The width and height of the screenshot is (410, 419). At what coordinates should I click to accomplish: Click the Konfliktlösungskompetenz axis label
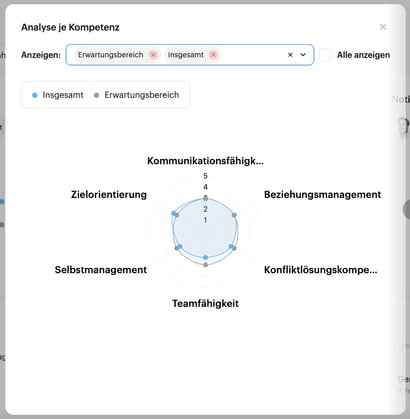coord(321,270)
